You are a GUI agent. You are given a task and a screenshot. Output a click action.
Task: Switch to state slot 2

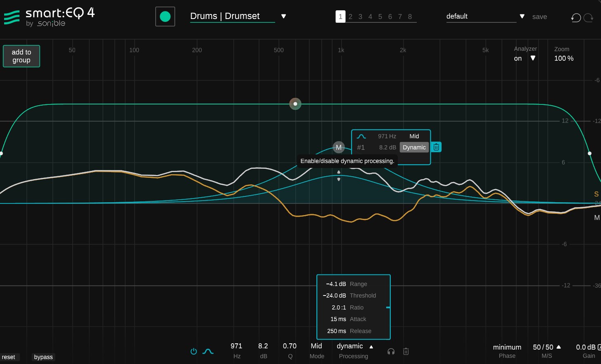(x=350, y=17)
